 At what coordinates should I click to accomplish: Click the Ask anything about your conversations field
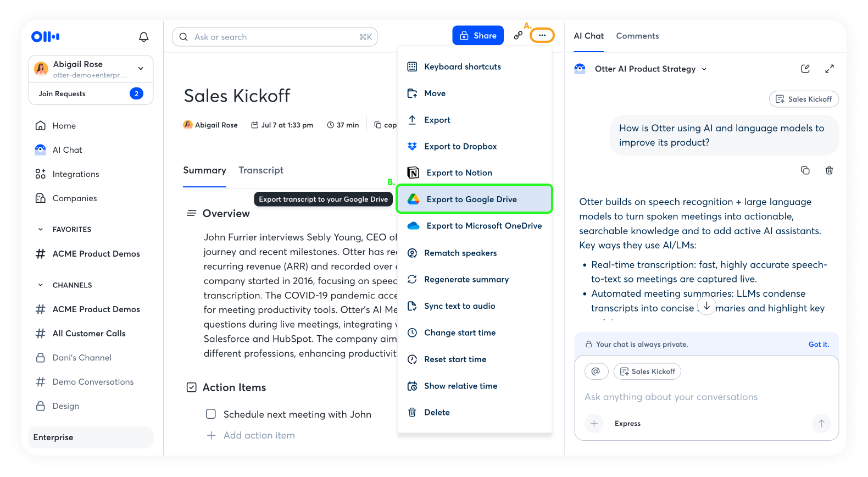pos(671,397)
